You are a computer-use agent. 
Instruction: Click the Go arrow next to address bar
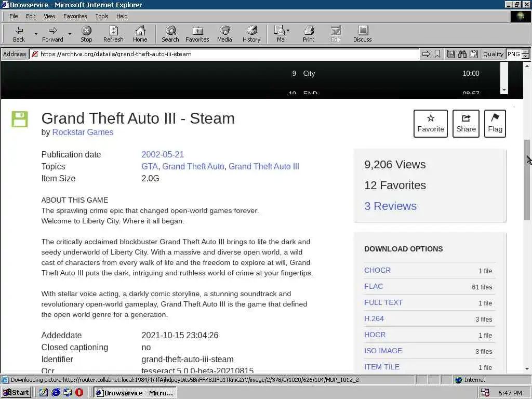(x=426, y=54)
